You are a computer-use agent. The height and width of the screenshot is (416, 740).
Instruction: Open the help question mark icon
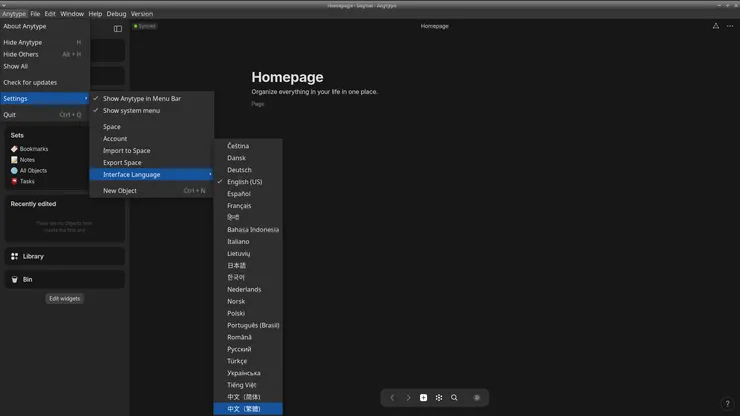click(x=727, y=404)
